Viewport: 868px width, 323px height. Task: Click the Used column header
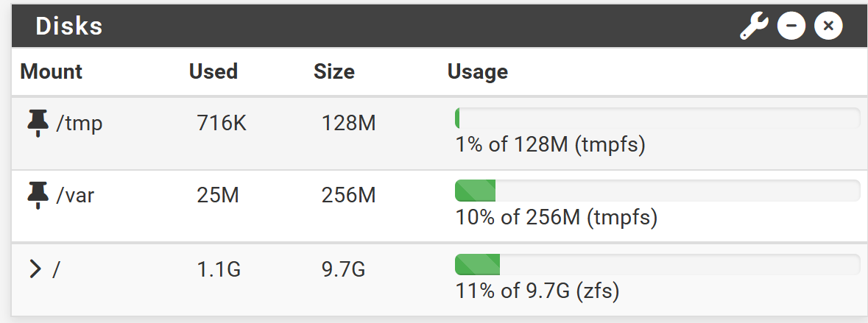click(x=213, y=71)
